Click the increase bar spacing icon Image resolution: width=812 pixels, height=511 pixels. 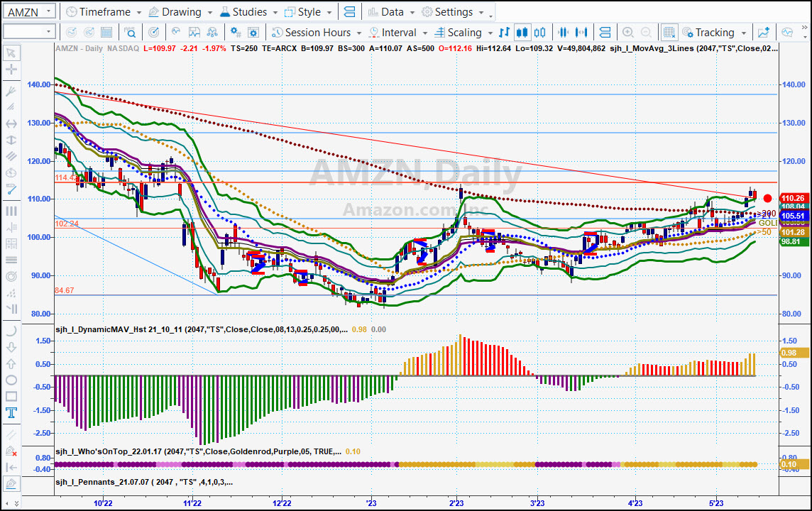581,33
